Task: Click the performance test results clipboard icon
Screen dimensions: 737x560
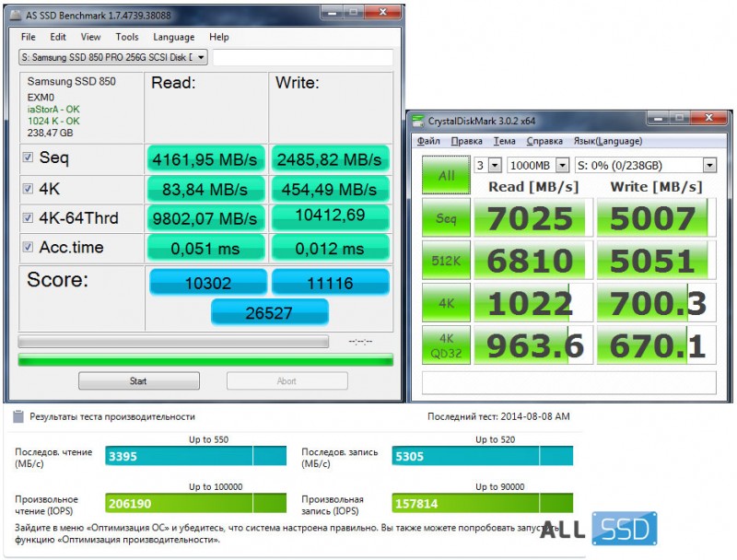Action: 18,416
